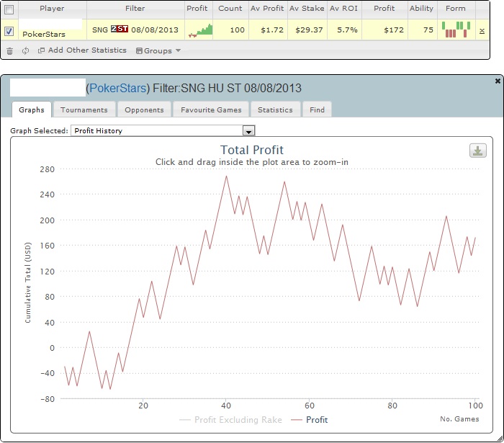Sort by Av ROI column header

344,9
